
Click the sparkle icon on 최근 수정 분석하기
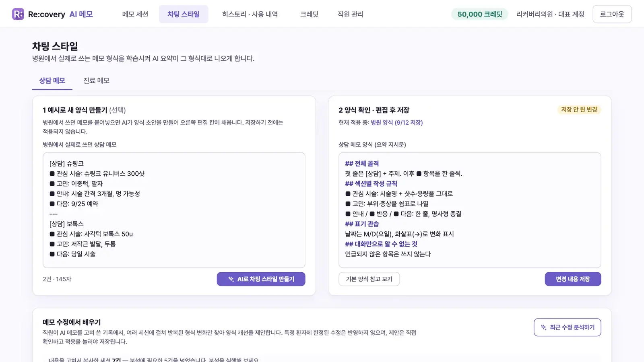tap(544, 327)
